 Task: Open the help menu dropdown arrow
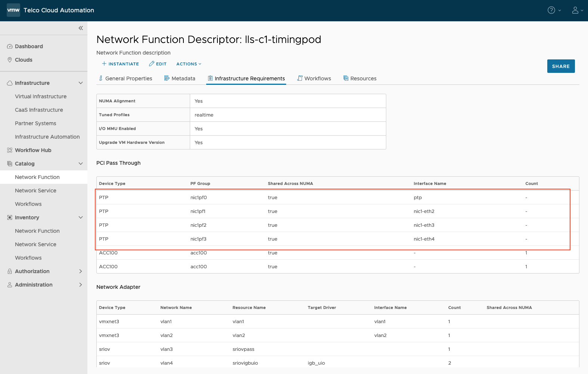point(560,10)
